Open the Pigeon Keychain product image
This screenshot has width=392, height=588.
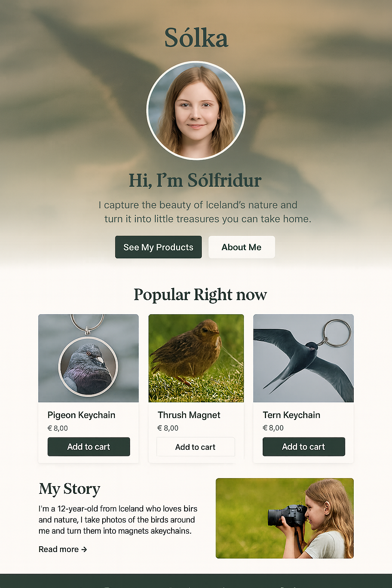(88, 358)
